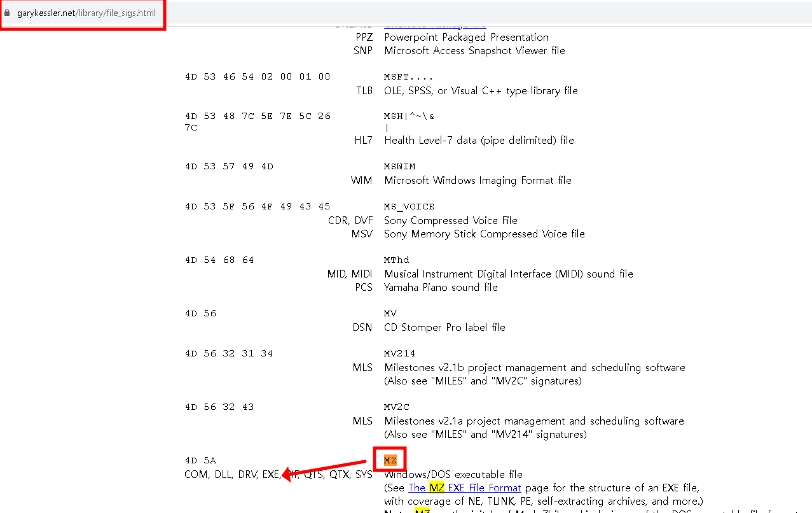Click the MSV extension label

[x=362, y=234]
